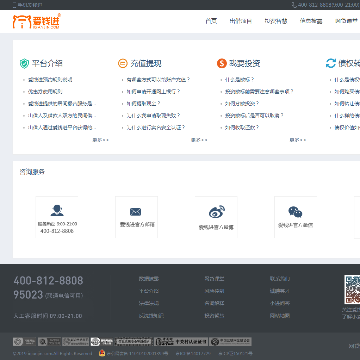Click the national emblem police-record icon in the footer
The height and width of the screenshot is (360, 360).
pos(102,353)
